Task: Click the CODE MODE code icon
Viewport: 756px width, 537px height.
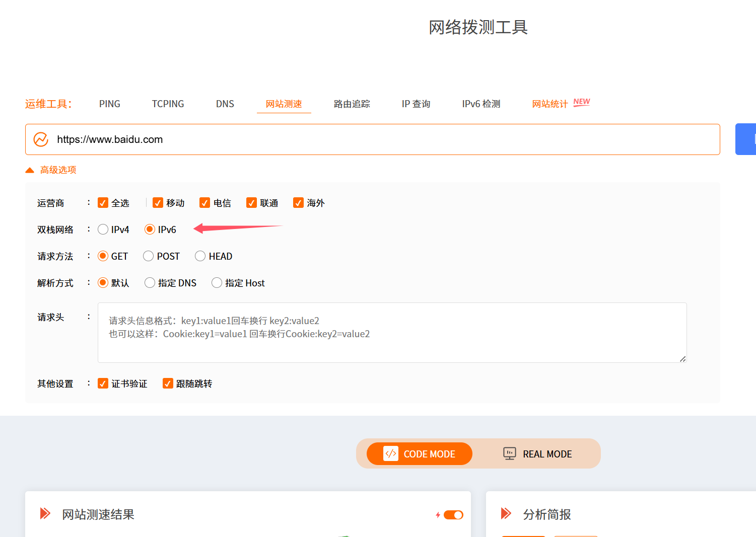Action: tap(391, 453)
